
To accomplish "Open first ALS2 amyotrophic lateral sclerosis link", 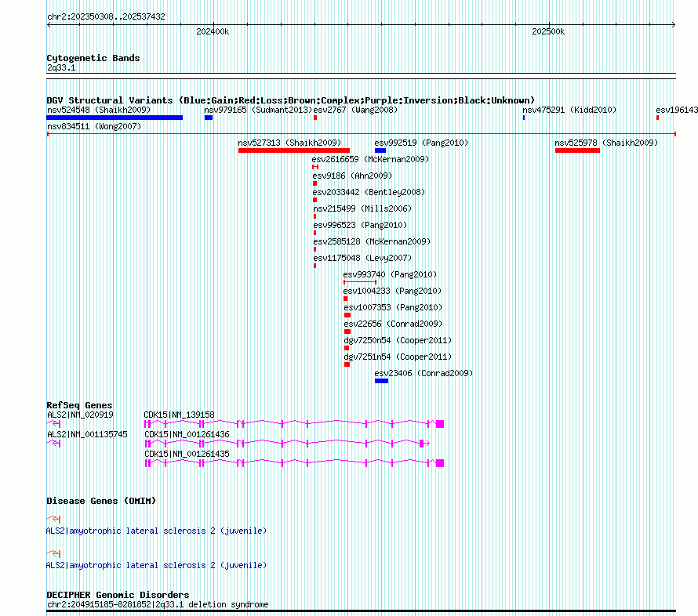I will tap(156, 531).
